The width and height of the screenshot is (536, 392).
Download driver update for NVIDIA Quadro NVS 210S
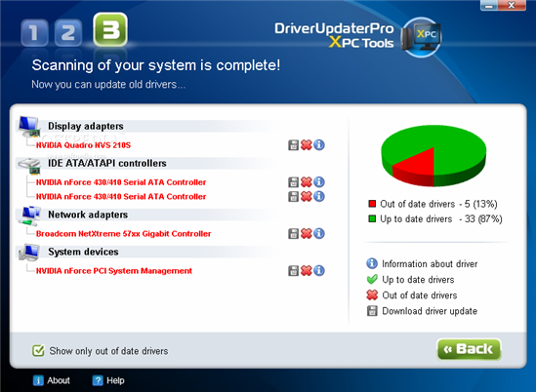coord(293,145)
